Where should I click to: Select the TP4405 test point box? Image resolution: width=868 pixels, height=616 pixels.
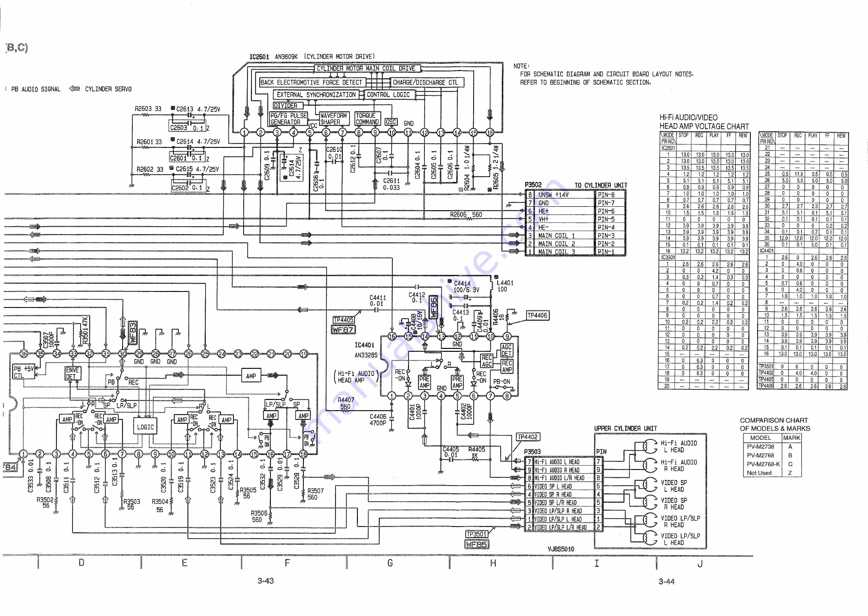(343, 320)
